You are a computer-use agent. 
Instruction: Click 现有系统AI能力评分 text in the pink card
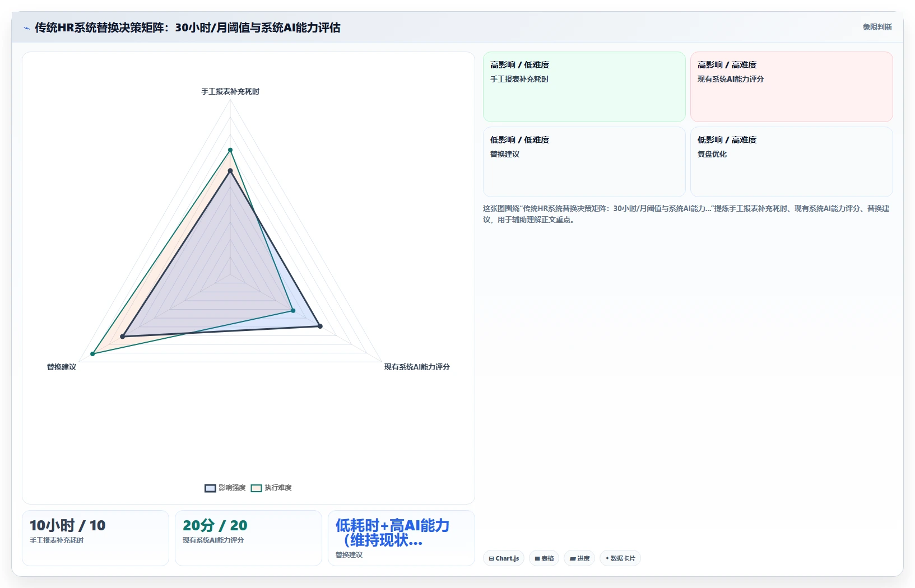coord(731,79)
